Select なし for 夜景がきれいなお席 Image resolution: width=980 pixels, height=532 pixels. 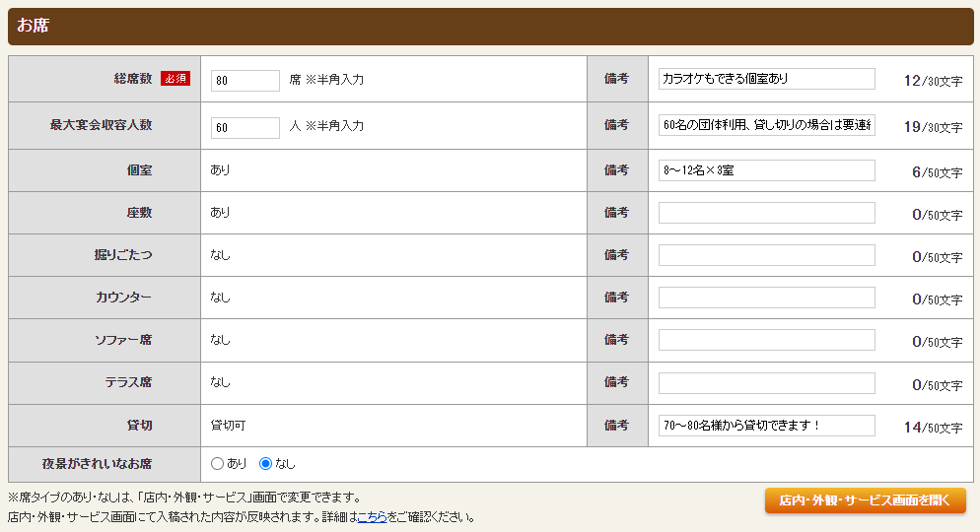click(265, 463)
